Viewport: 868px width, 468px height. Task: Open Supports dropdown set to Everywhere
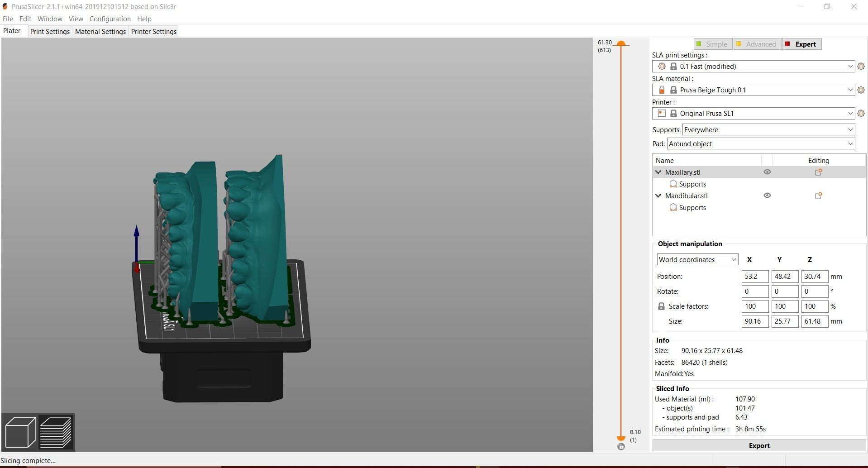click(768, 130)
